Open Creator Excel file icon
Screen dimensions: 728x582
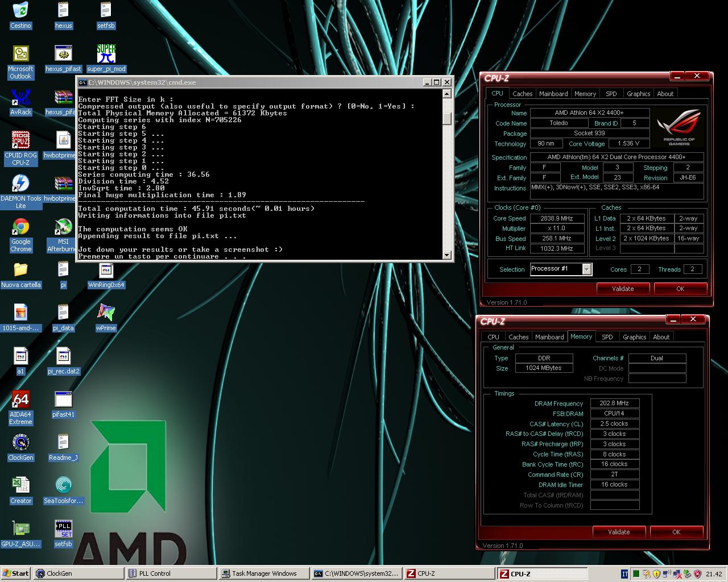[x=20, y=490]
